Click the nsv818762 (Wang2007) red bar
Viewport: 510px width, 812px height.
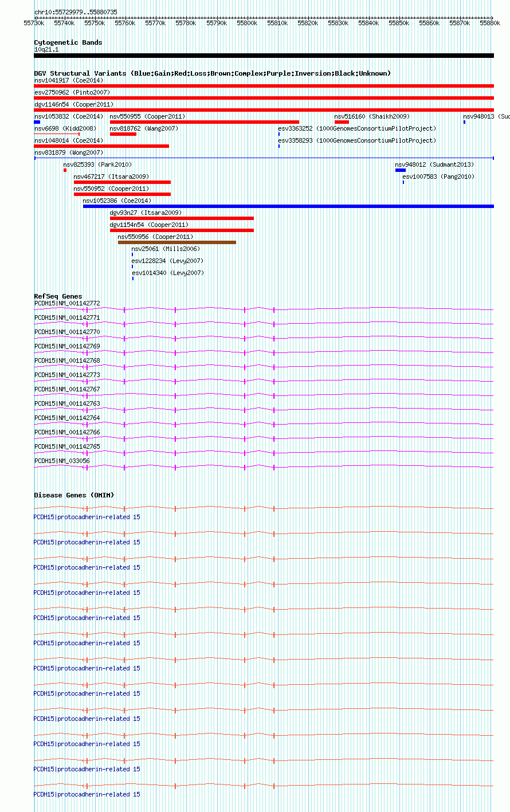pos(123,134)
